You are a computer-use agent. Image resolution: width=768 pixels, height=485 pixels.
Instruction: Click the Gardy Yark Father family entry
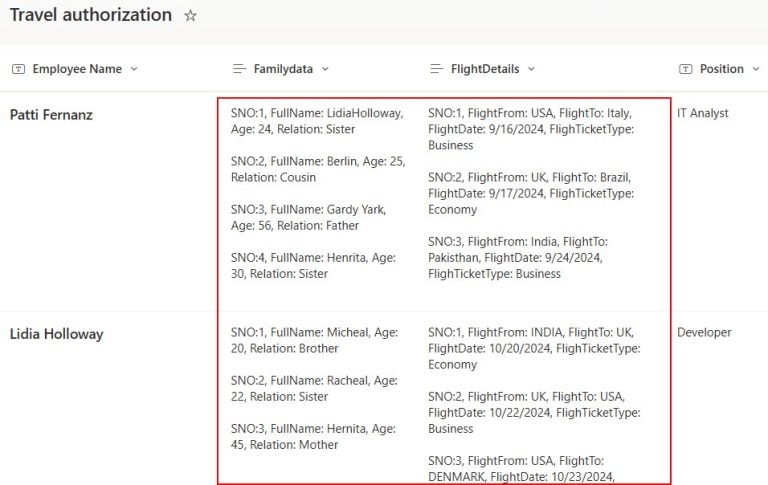point(309,217)
